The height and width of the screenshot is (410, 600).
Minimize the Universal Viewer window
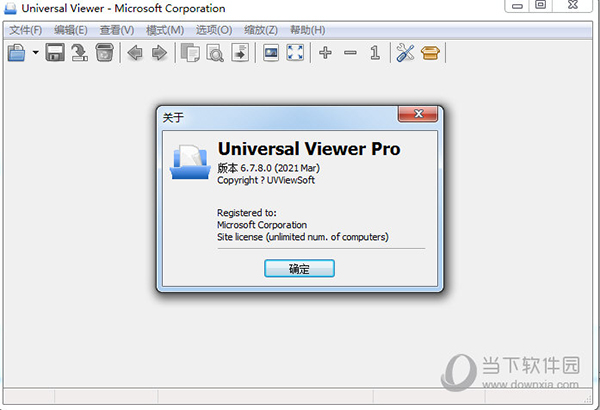(517, 5)
